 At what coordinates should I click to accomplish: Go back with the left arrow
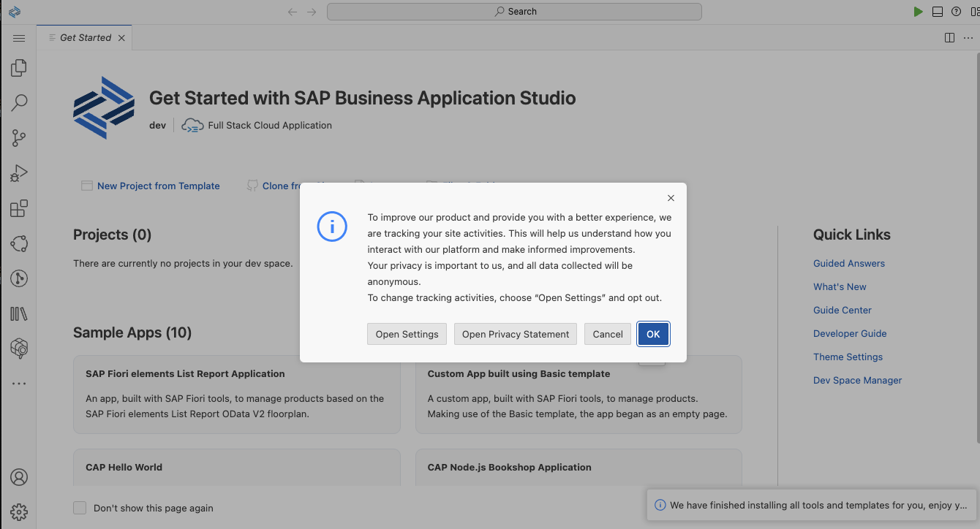293,12
